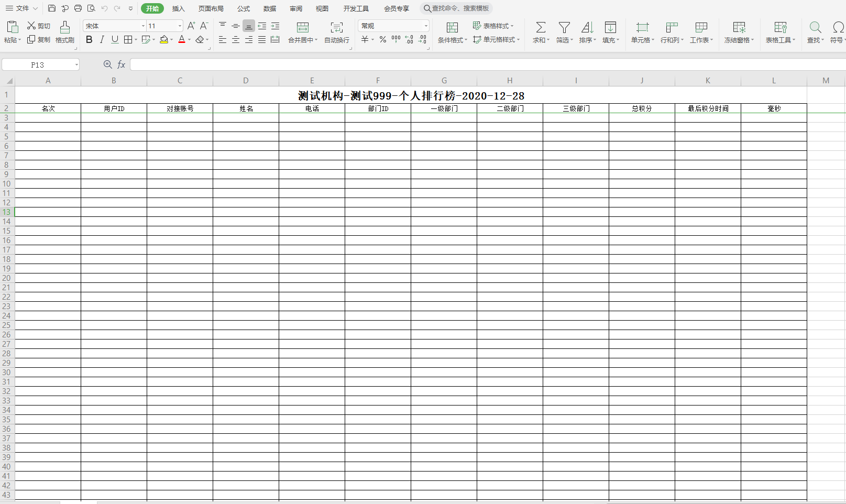Enable the 筛选 filter tool
This screenshot has width=846, height=504.
[564, 32]
